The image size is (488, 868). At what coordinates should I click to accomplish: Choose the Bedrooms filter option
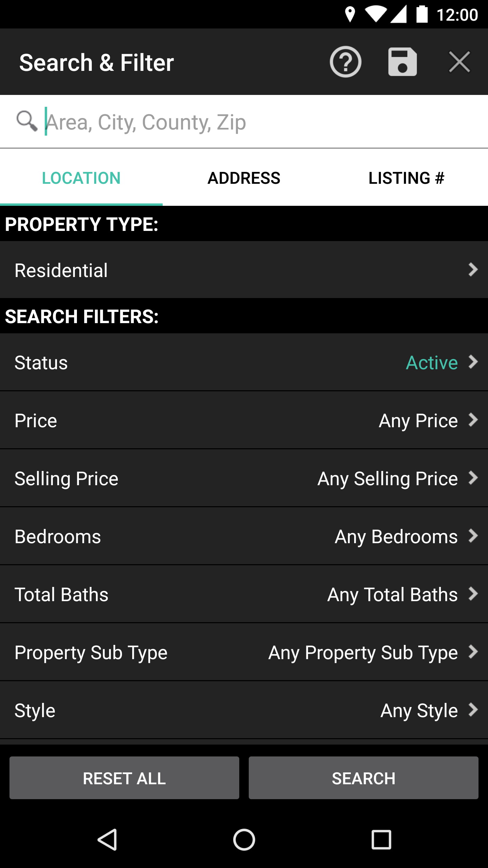click(x=244, y=536)
